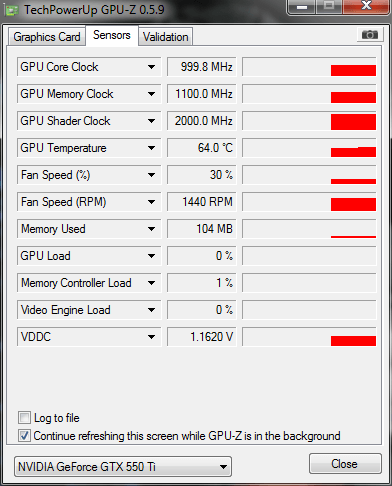The width and height of the screenshot is (392, 486).
Task: Click the GPU Load history graph
Action: (x=309, y=256)
